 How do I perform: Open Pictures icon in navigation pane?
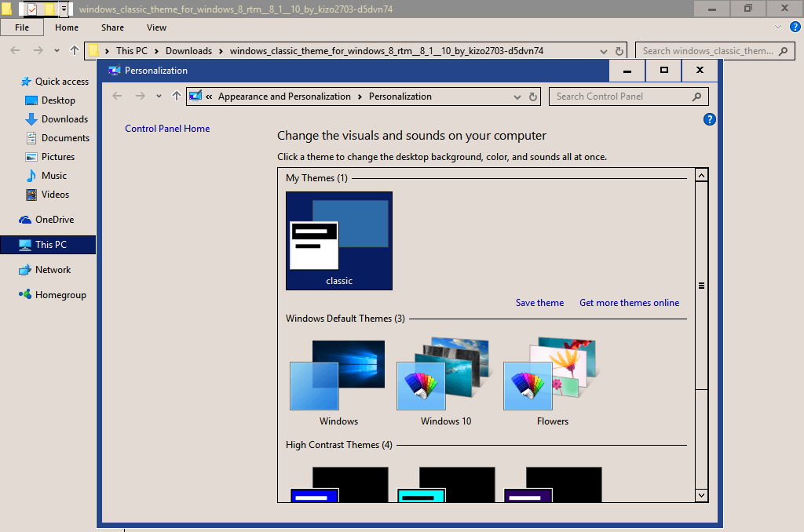coord(31,157)
